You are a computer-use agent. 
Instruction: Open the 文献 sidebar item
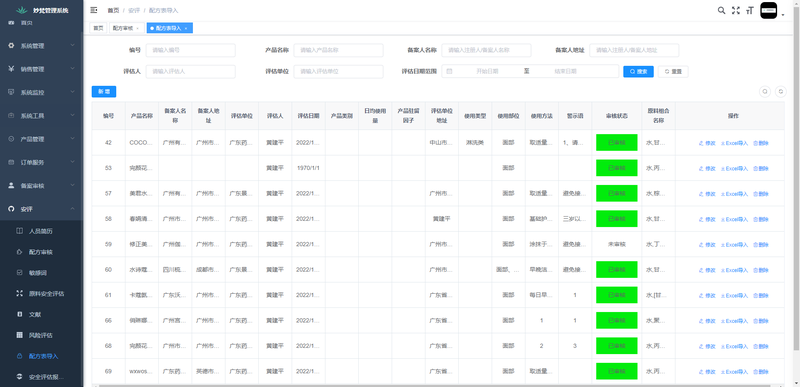[35, 315]
